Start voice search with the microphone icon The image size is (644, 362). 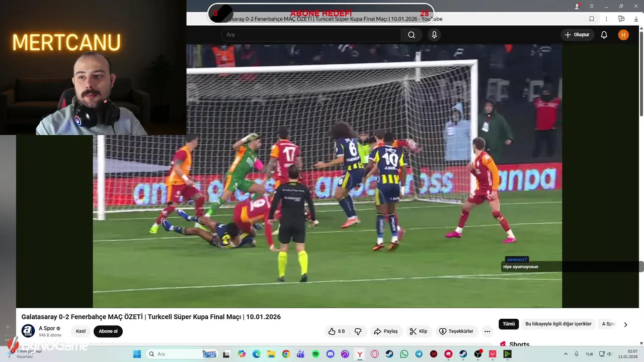tap(434, 35)
